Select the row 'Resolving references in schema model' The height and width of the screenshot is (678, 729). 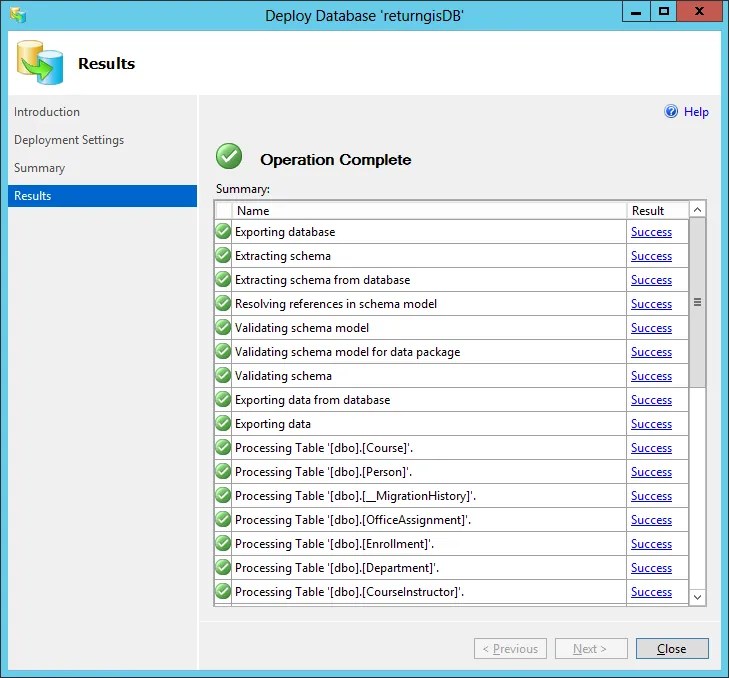[x=451, y=304]
